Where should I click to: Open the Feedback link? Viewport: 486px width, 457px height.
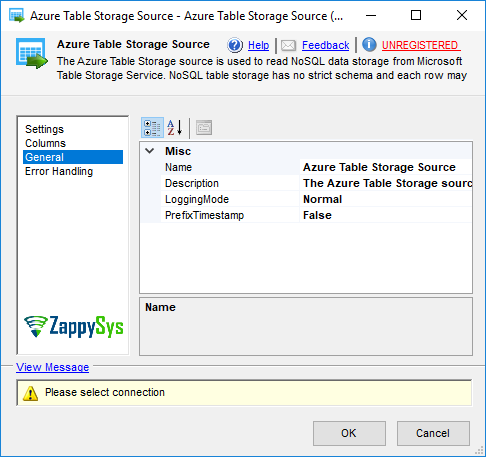click(325, 45)
